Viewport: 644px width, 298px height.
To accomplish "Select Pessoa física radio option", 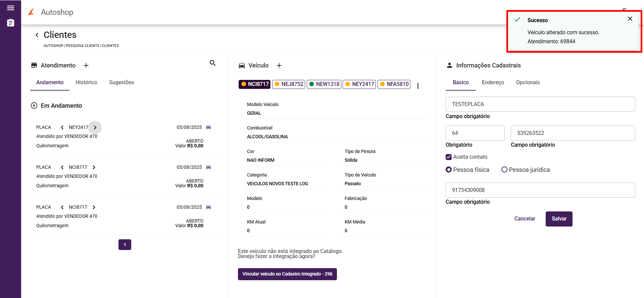I will pyautogui.click(x=449, y=170).
